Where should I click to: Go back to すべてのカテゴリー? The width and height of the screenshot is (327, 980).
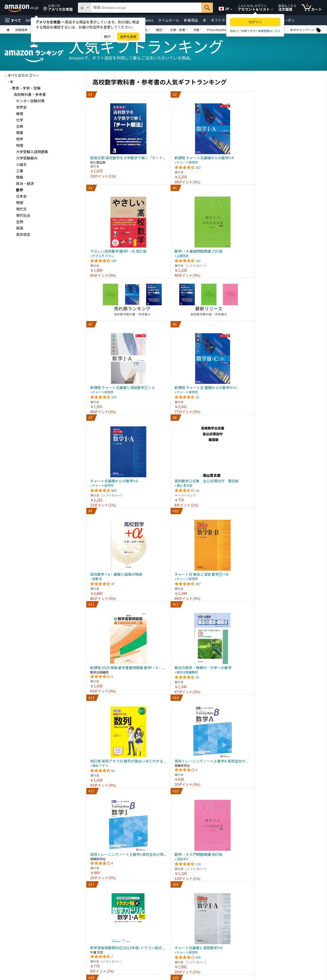coord(22,75)
